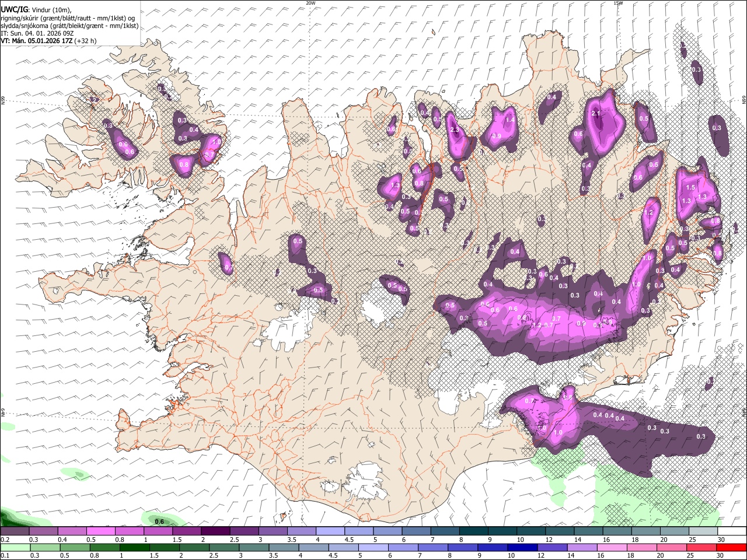Image resolution: width=747 pixels, height=560 pixels.
Task: Click the 'slydda/snjókoma (grátt/bleikt/grænt' header line
Action: click(69, 26)
